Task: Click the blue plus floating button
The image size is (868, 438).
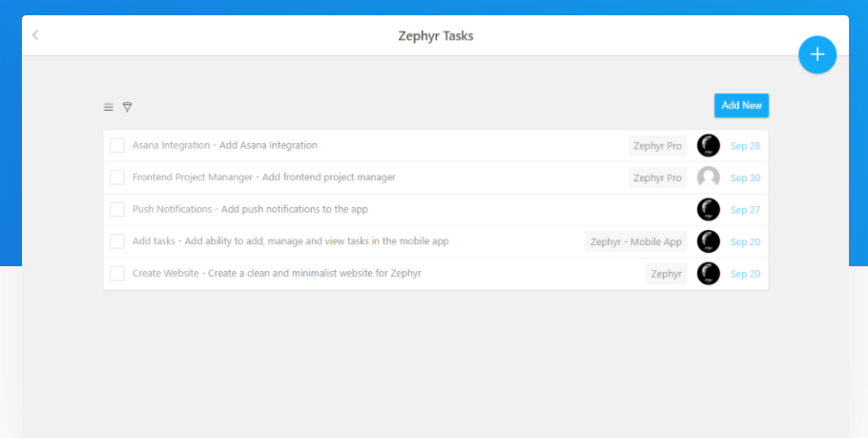Action: click(x=816, y=54)
